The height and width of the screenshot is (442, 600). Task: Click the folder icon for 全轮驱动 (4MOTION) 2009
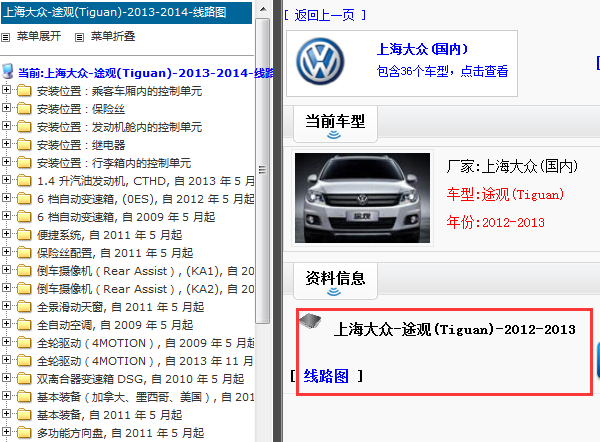(24, 343)
